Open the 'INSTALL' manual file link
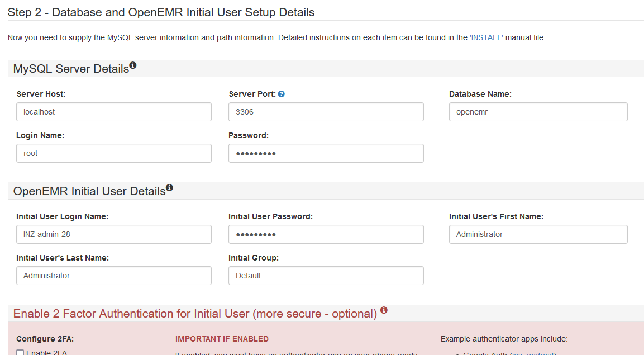644x355 pixels. 486,37
